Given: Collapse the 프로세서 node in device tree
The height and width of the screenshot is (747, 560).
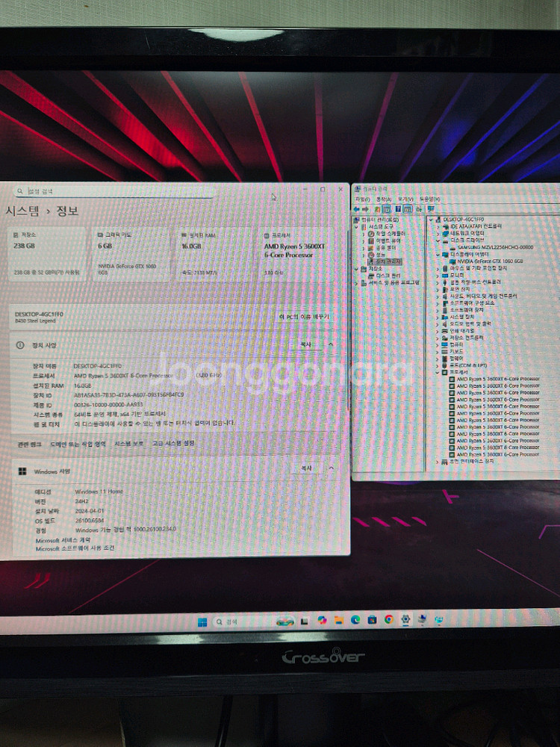Looking at the screenshot, I should 437,371.
